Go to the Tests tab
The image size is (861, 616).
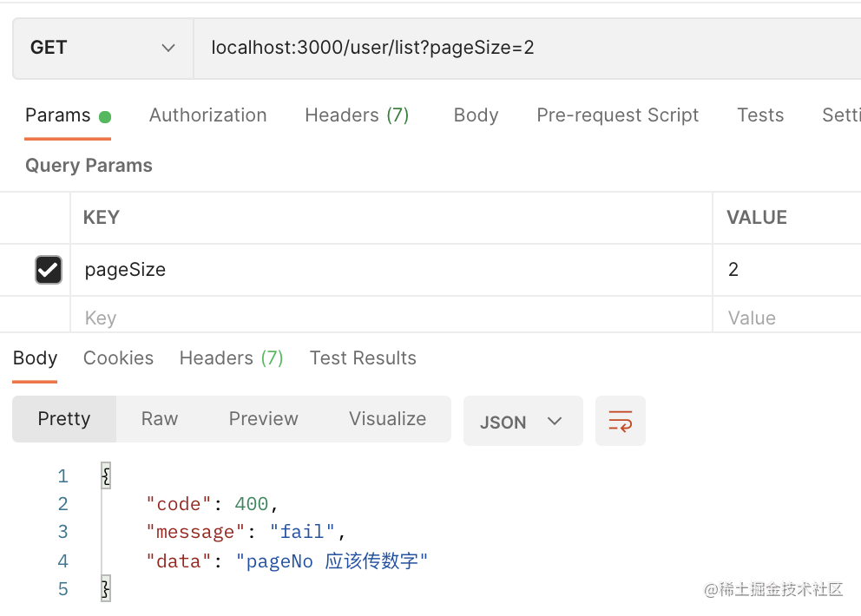point(760,115)
